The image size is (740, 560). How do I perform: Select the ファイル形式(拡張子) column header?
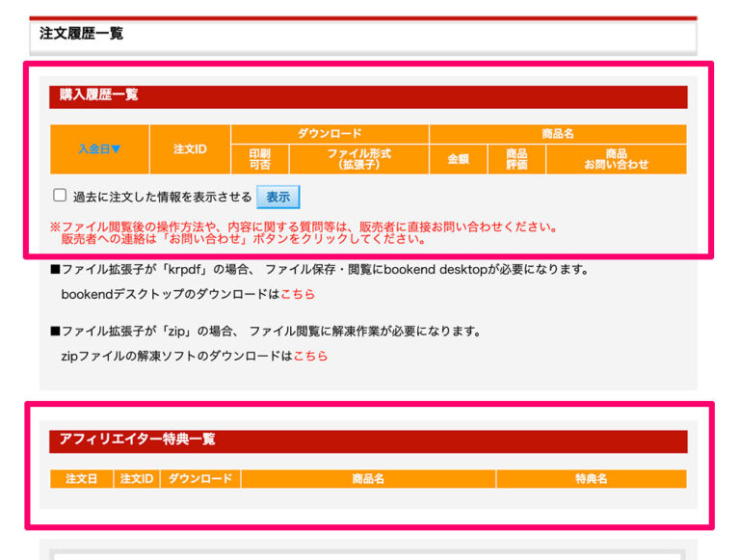(x=358, y=159)
